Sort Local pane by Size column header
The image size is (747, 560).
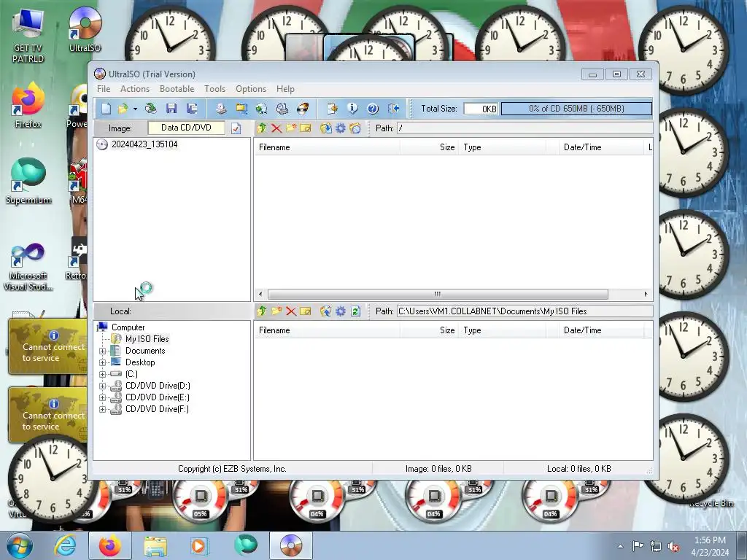click(x=429, y=330)
